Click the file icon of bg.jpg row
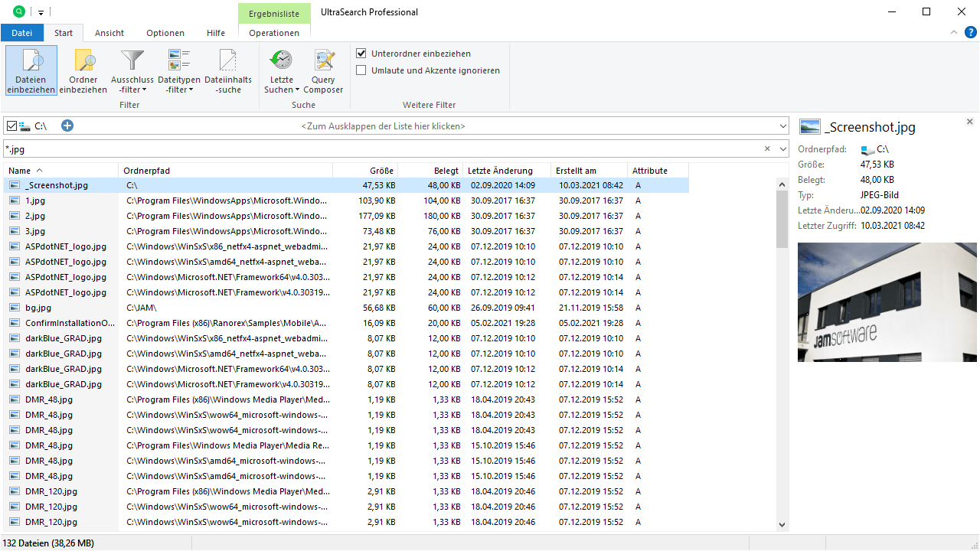 tap(15, 308)
